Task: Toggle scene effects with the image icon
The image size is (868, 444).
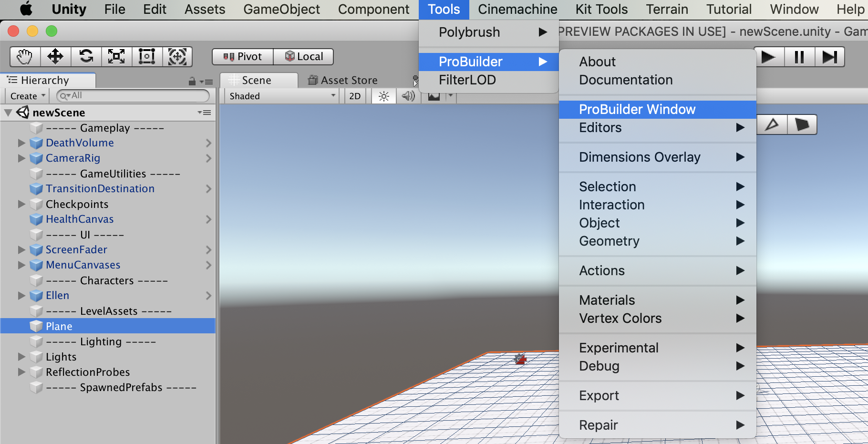Action: [434, 96]
